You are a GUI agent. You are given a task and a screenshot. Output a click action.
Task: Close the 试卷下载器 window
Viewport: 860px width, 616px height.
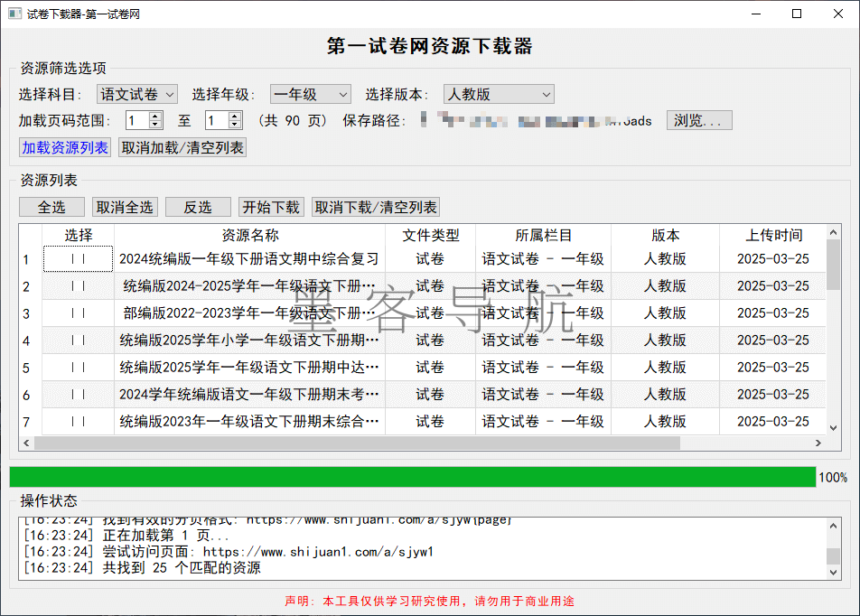838,14
